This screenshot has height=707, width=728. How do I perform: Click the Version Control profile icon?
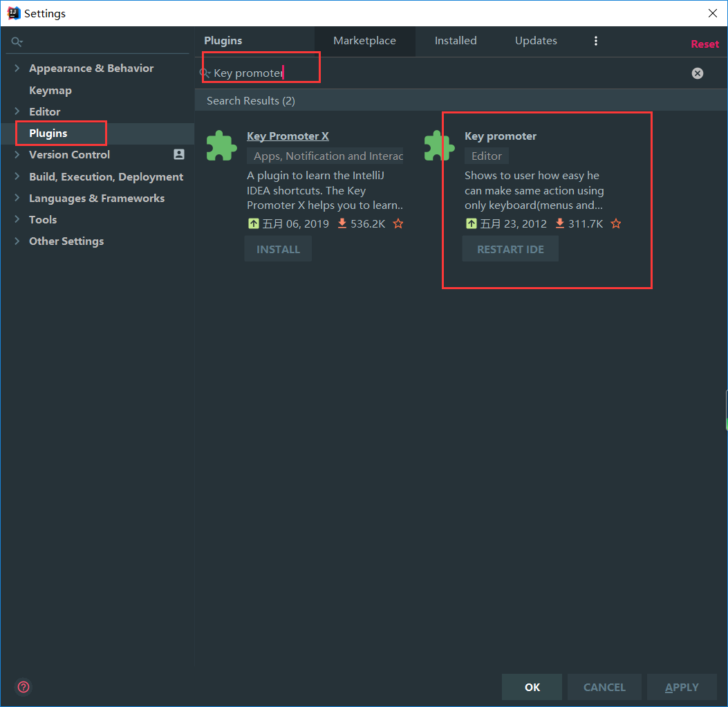click(x=179, y=155)
